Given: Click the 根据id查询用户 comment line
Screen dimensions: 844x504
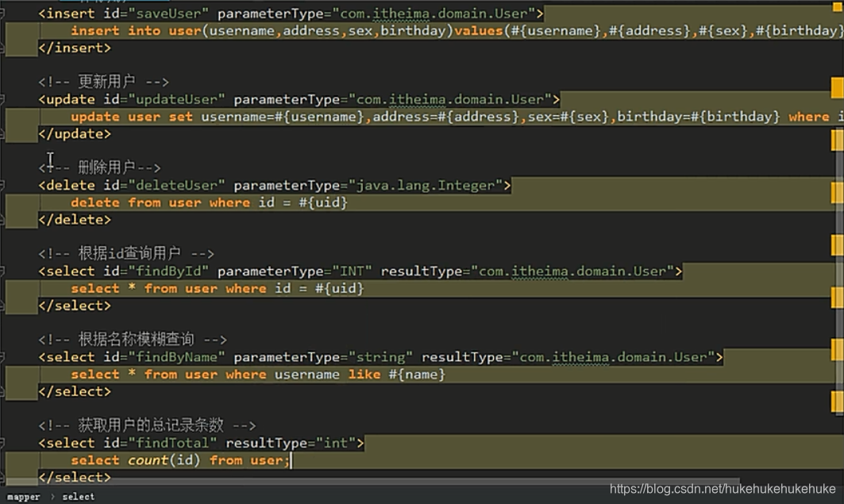Looking at the screenshot, I should point(126,253).
